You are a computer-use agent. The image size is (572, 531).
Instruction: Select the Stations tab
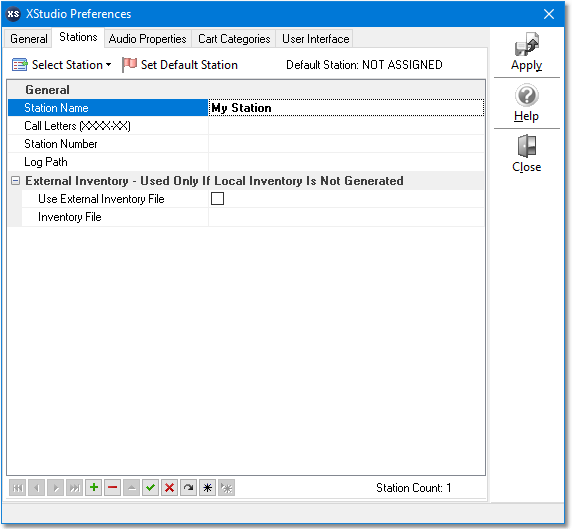[x=78, y=37]
